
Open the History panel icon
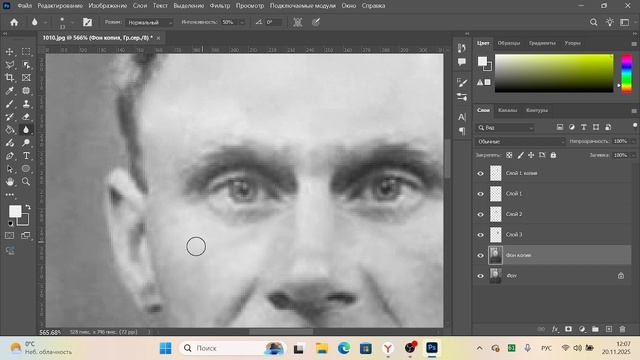(462, 48)
